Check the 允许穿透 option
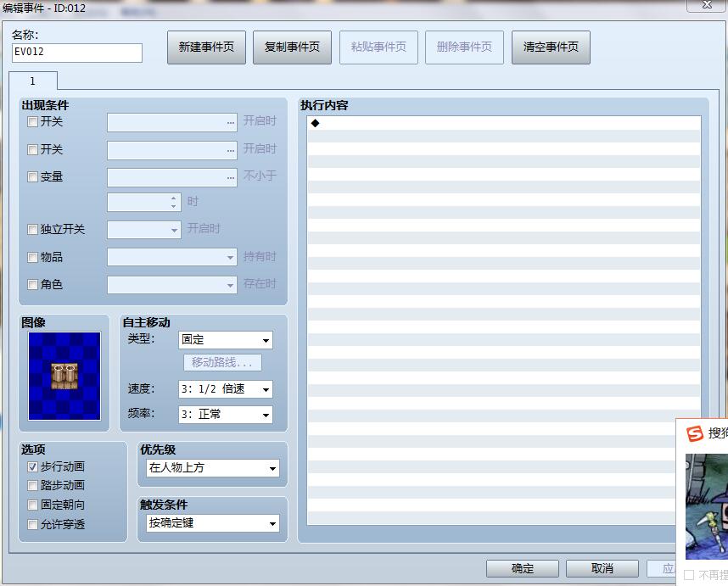The width and height of the screenshot is (728, 586). pyautogui.click(x=32, y=524)
